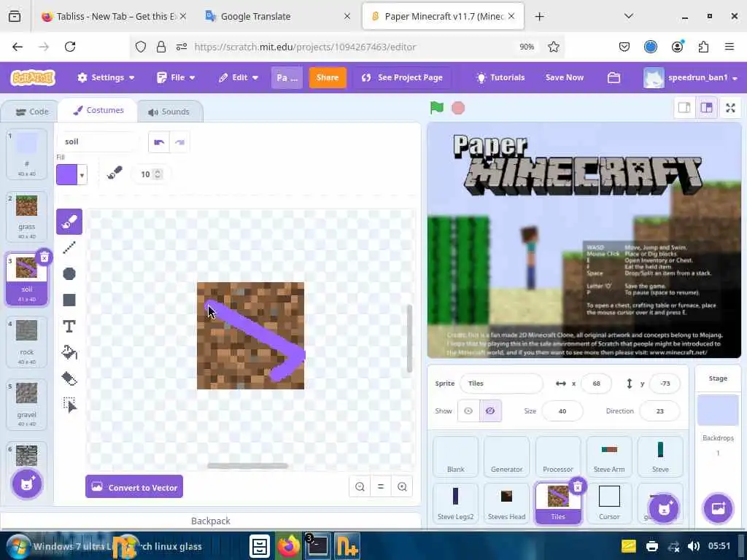Expand the Edit menu
This screenshot has height=560, width=747.
(239, 77)
